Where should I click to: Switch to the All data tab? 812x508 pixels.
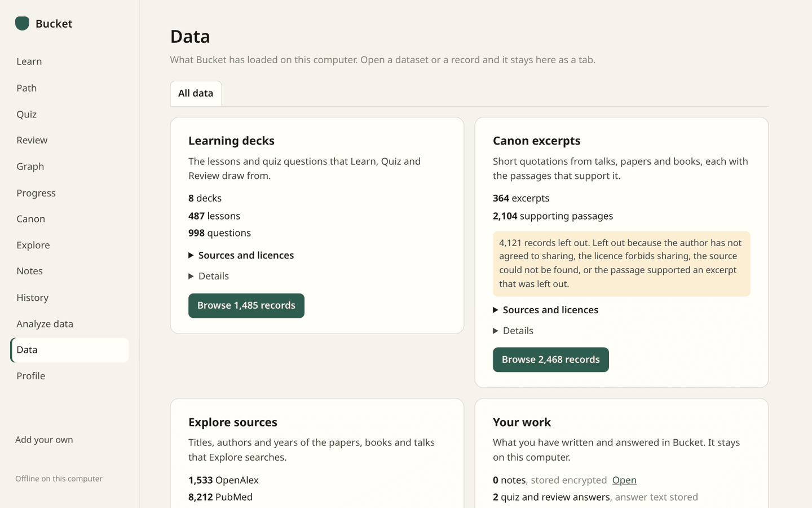pyautogui.click(x=196, y=93)
